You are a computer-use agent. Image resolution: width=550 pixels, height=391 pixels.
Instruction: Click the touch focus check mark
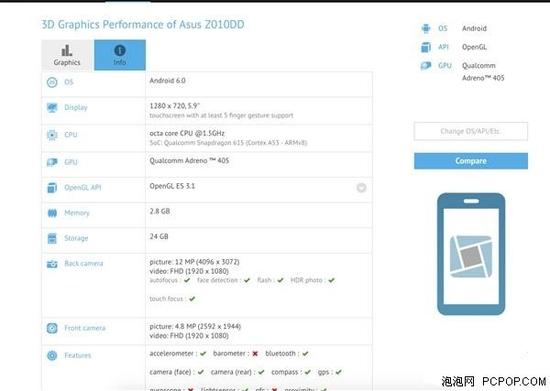point(192,299)
